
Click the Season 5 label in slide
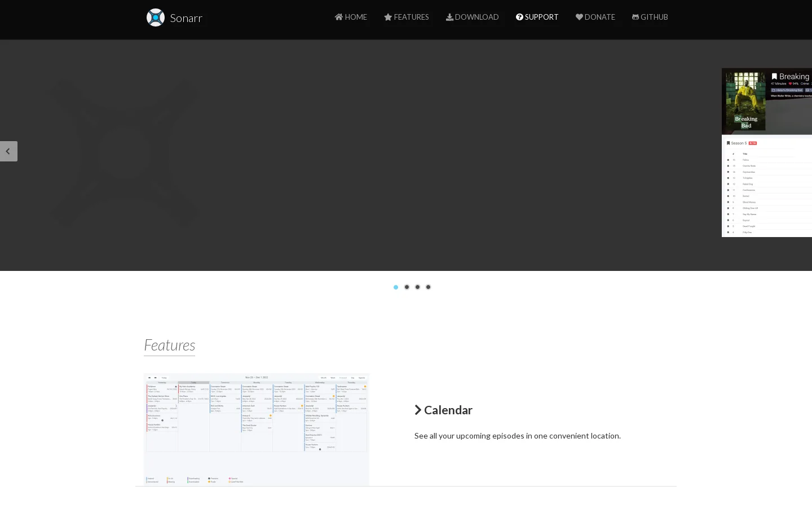[739, 143]
